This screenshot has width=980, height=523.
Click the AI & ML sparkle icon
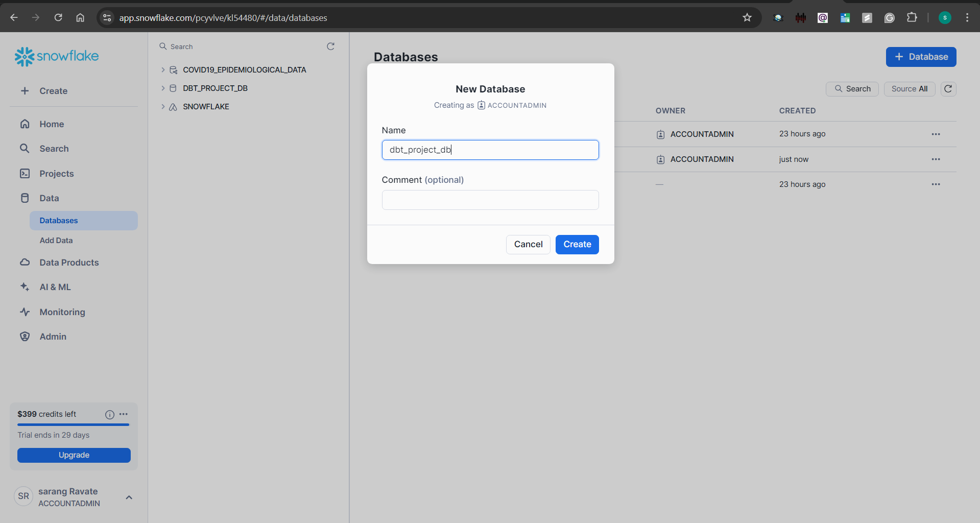(x=25, y=287)
